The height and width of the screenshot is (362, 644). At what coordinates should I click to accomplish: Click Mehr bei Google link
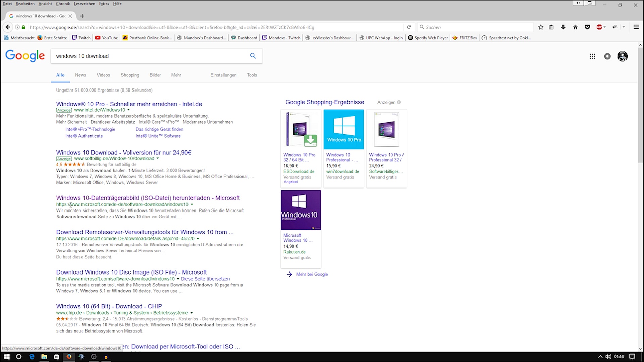coord(312,274)
